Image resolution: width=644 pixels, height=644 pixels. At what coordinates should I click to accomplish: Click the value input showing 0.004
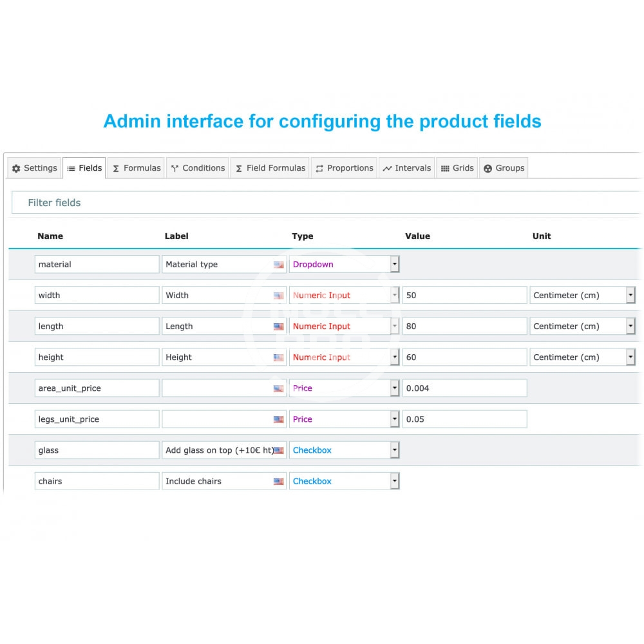pyautogui.click(x=464, y=388)
